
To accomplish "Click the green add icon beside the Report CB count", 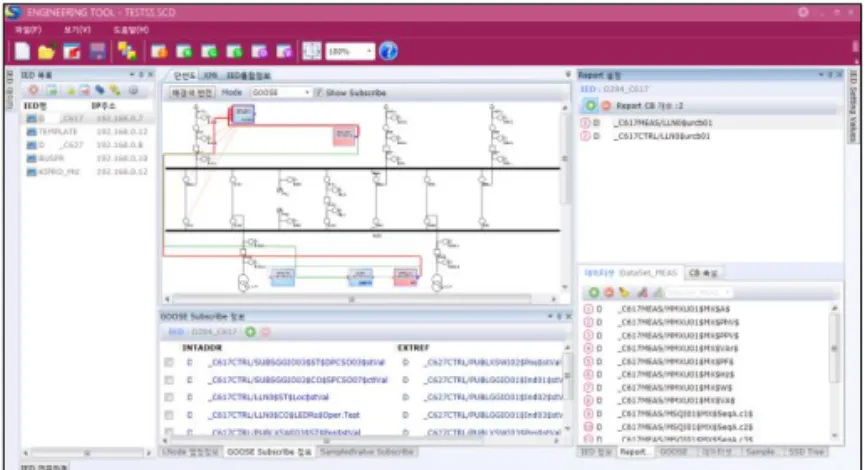I will coord(591,105).
